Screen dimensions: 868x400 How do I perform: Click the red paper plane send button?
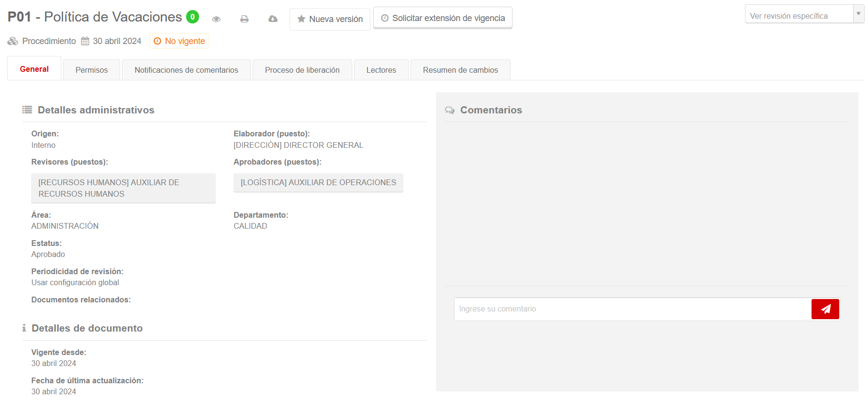click(x=825, y=309)
